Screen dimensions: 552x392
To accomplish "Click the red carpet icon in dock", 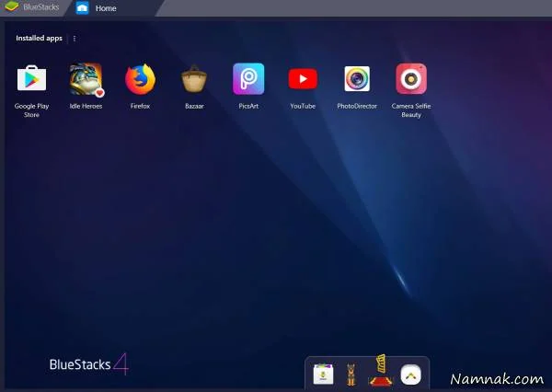I will pos(381,370).
